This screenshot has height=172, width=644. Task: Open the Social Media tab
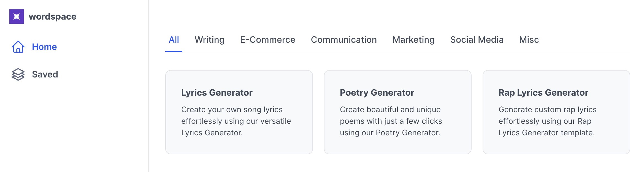pos(477,40)
